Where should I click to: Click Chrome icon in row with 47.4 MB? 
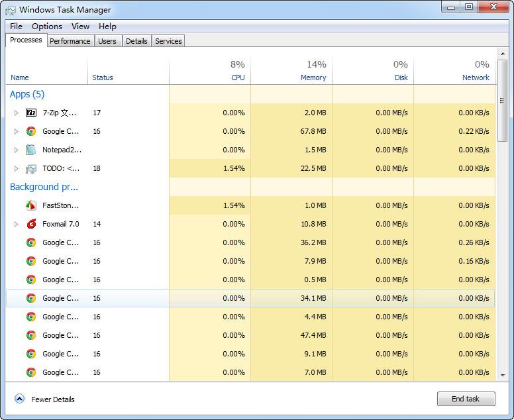pyautogui.click(x=31, y=335)
